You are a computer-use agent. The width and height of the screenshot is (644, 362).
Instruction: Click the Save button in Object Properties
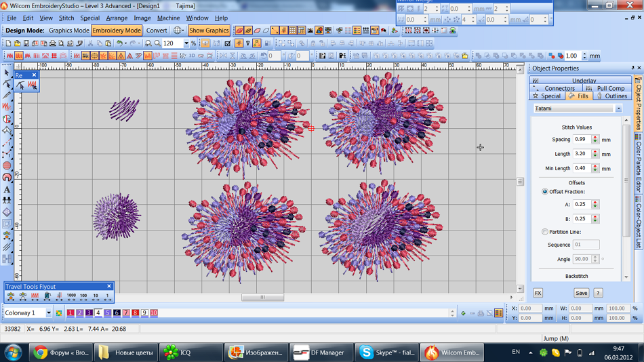pyautogui.click(x=581, y=293)
